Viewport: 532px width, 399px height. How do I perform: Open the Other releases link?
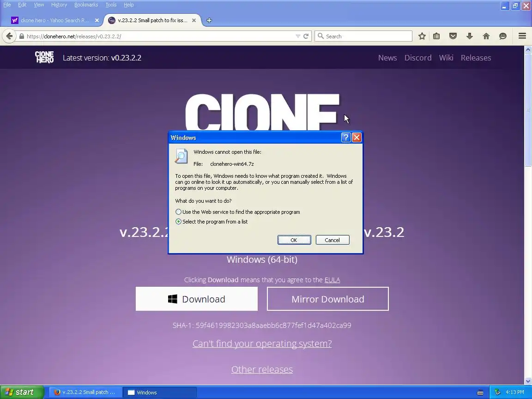pyautogui.click(x=262, y=369)
